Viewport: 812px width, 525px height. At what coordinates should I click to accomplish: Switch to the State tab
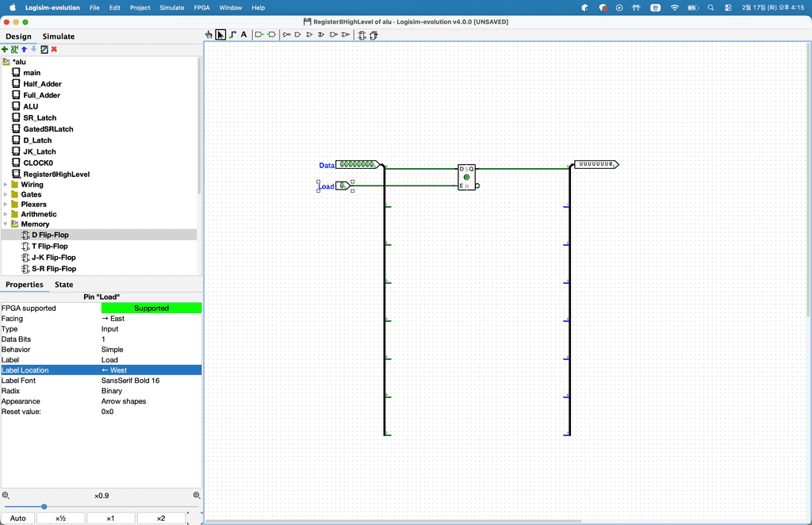(x=63, y=285)
